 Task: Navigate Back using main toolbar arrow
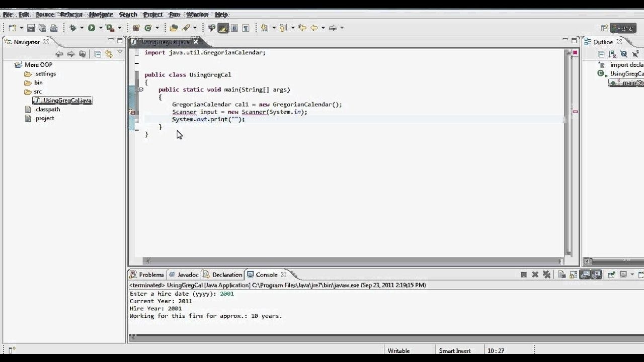tap(314, 28)
